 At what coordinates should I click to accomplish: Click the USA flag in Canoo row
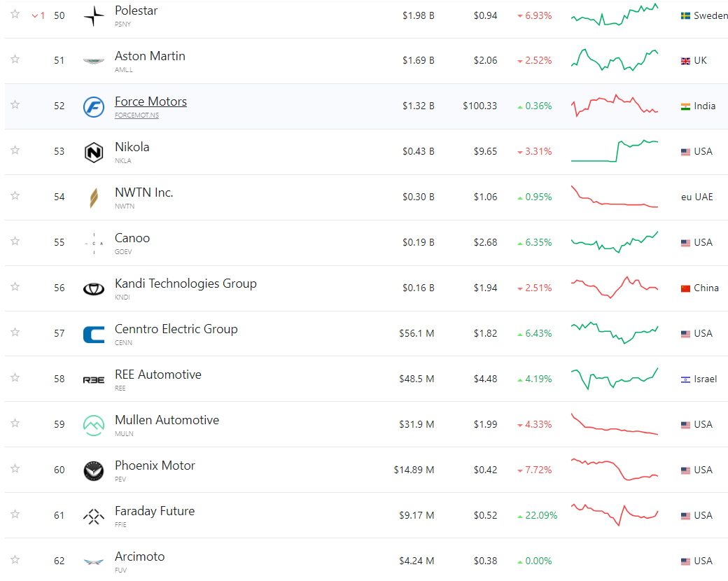tap(685, 243)
